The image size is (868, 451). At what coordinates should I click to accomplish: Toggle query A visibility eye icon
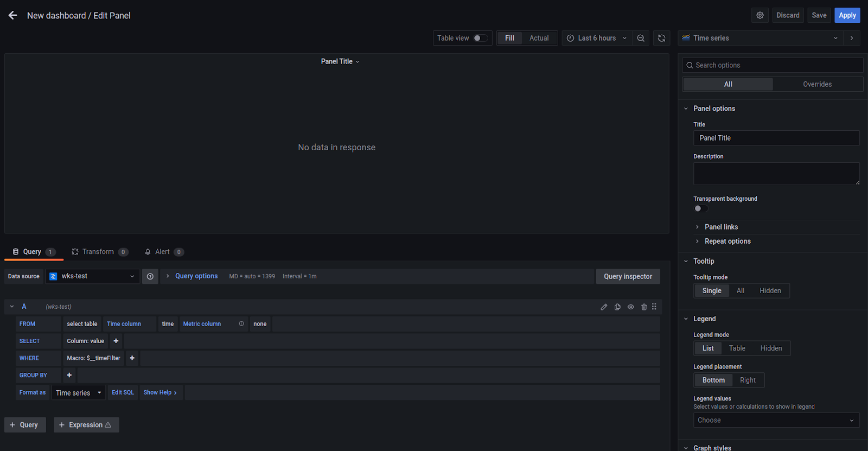631,307
